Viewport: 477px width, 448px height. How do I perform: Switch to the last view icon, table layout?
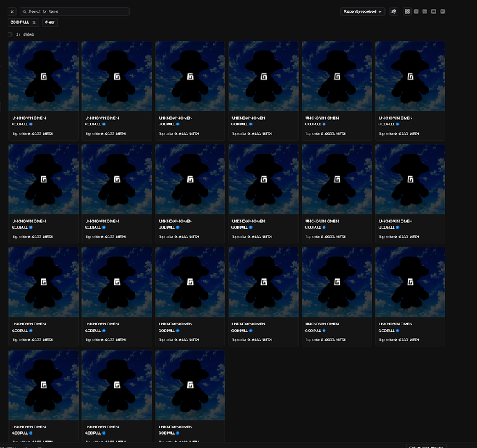click(443, 11)
